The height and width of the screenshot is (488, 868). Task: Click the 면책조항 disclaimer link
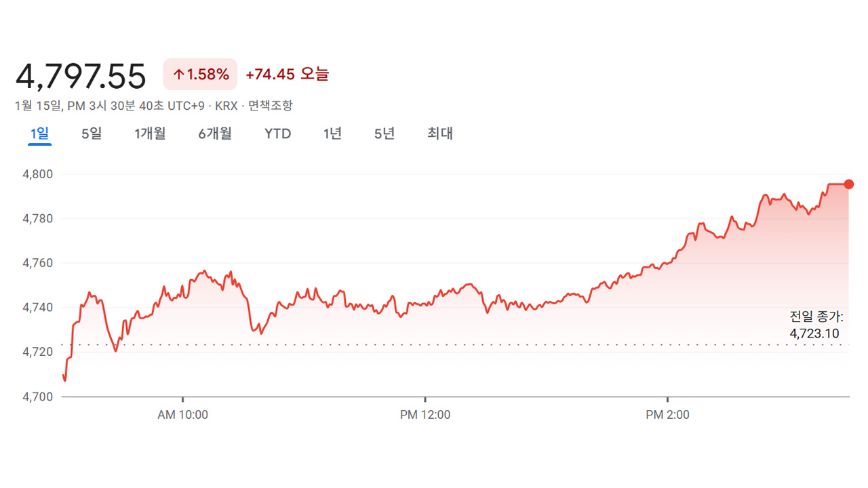[x=270, y=106]
